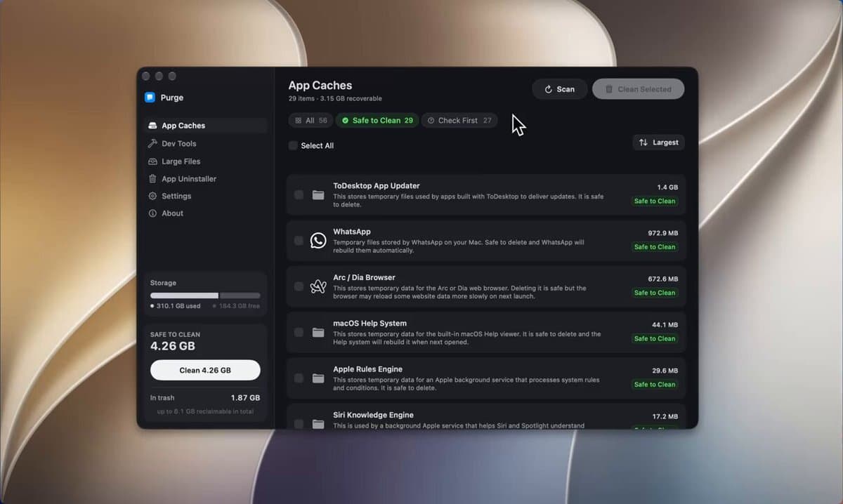Click the WhatsApp app icon

pos(318,241)
